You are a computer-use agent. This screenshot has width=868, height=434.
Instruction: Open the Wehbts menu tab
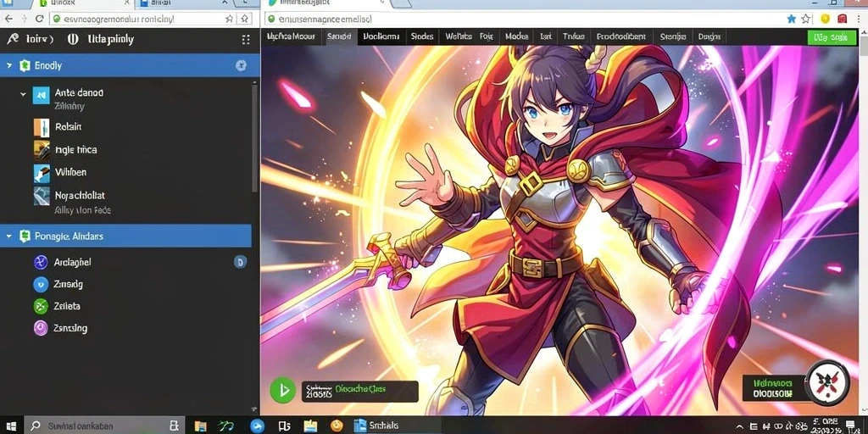tap(459, 37)
